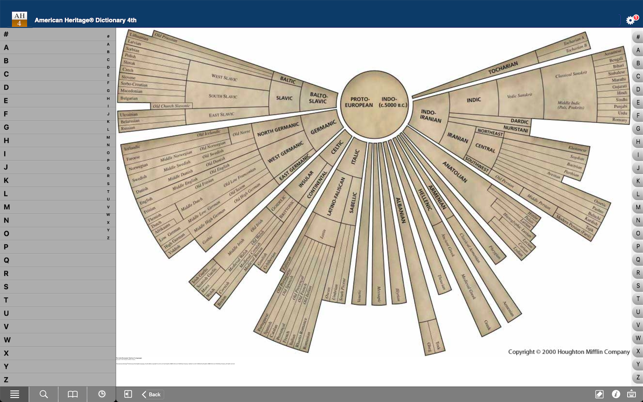Open the history clock tab
This screenshot has height=402, width=643.
pos(101,394)
